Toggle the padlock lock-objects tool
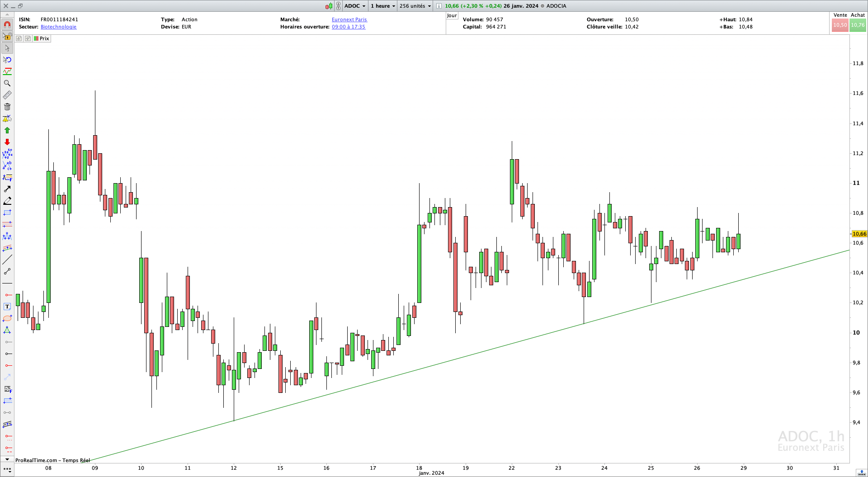868x477 pixels. [x=7, y=36]
